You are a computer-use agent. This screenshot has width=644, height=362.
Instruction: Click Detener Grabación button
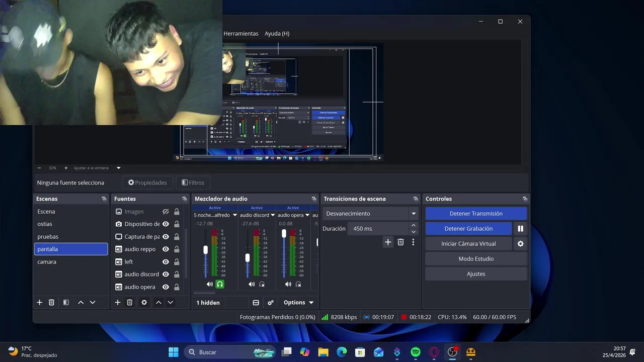point(468,228)
